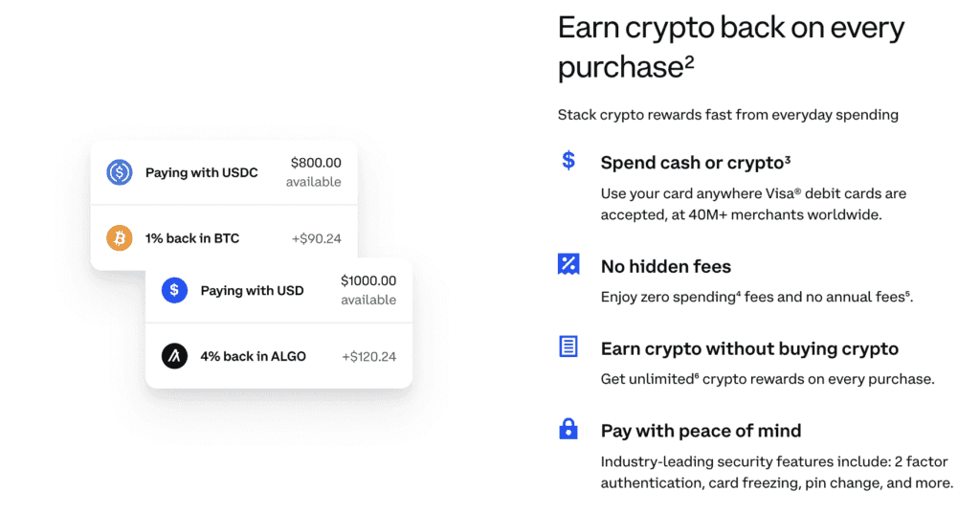Image resolution: width=980 pixels, height=514 pixels.
Task: Click the blue dollar sign feature icon
Action: click(568, 161)
